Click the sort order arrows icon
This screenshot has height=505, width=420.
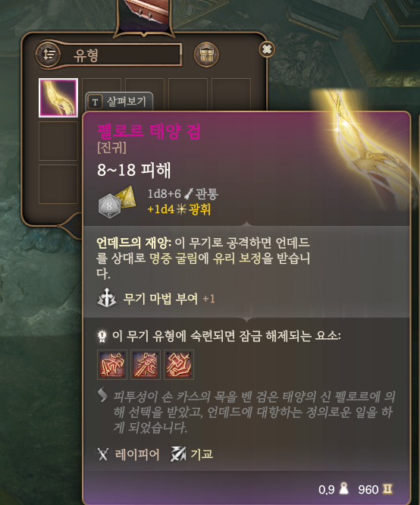(x=48, y=55)
